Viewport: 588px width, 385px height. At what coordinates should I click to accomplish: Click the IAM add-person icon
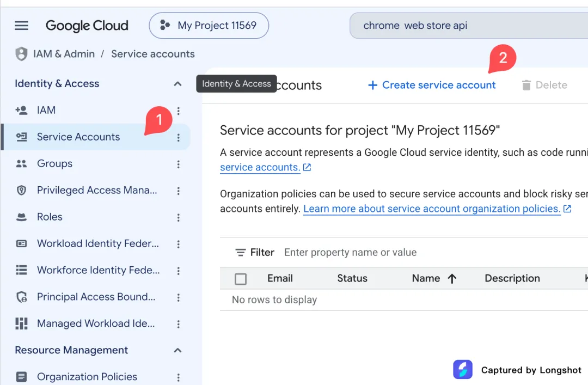tap(21, 111)
